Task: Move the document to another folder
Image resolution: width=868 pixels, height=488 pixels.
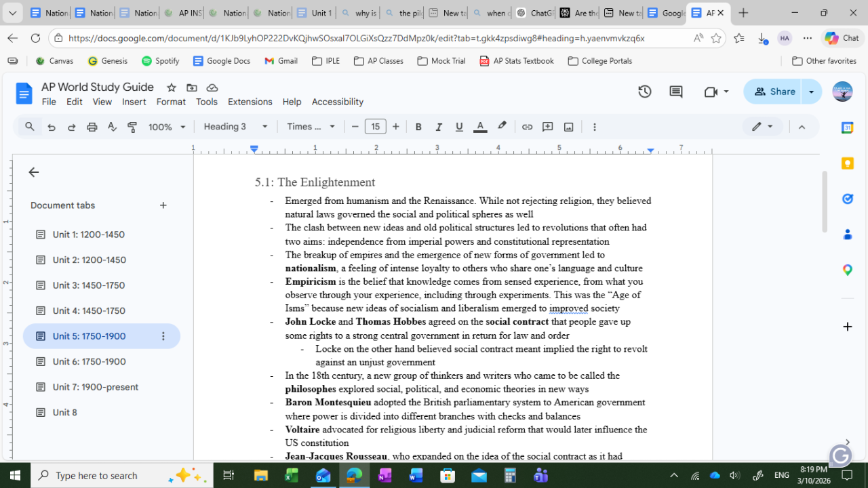Action: (192, 87)
